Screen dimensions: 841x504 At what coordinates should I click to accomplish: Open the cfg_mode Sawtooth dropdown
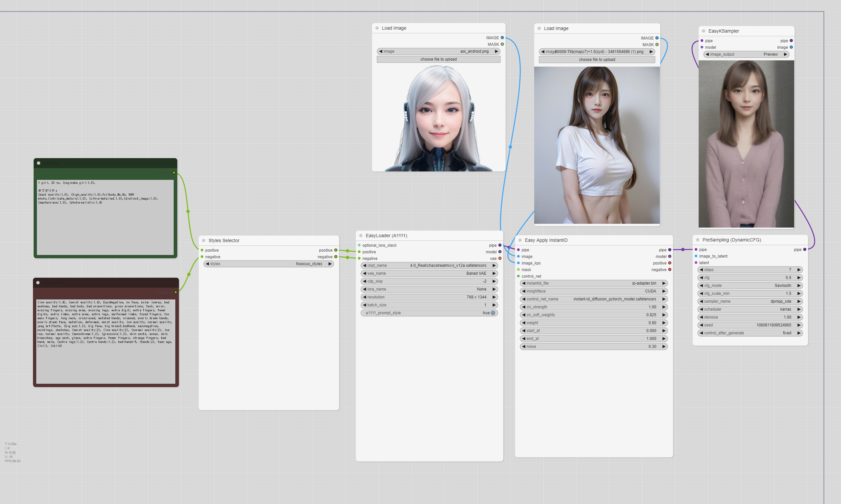[x=750, y=286]
